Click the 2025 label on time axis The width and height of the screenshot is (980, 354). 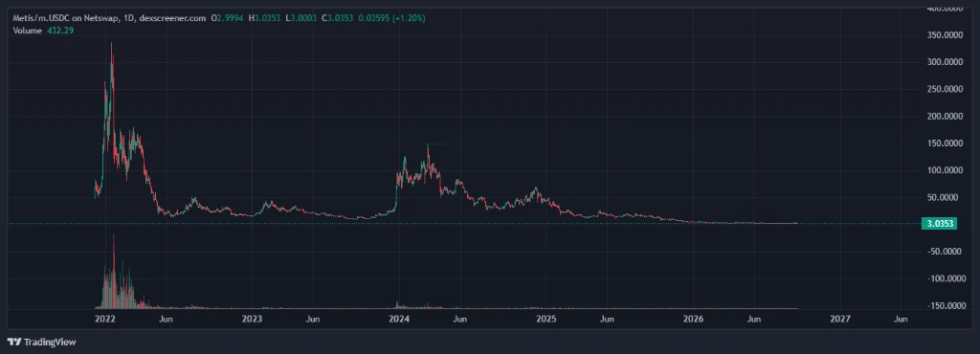tap(546, 319)
